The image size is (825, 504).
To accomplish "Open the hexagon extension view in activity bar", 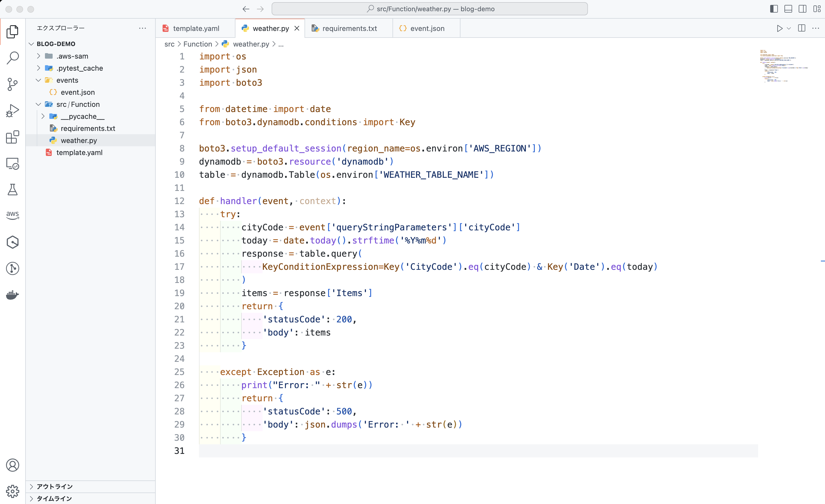I will (12, 242).
